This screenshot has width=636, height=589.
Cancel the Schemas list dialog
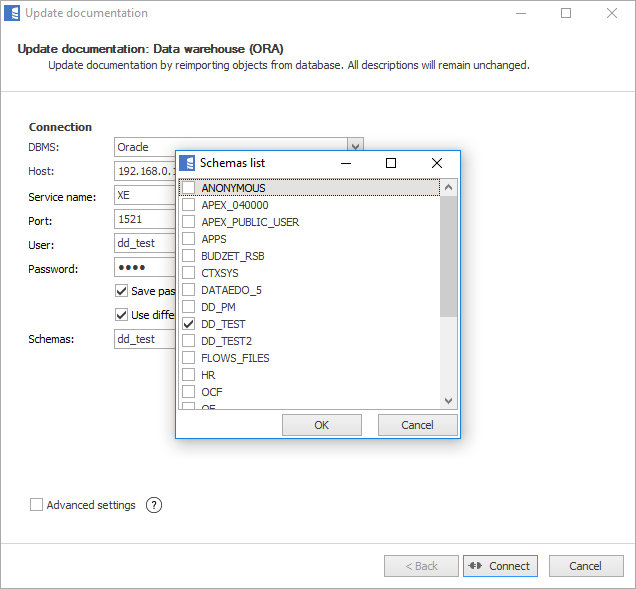[417, 425]
